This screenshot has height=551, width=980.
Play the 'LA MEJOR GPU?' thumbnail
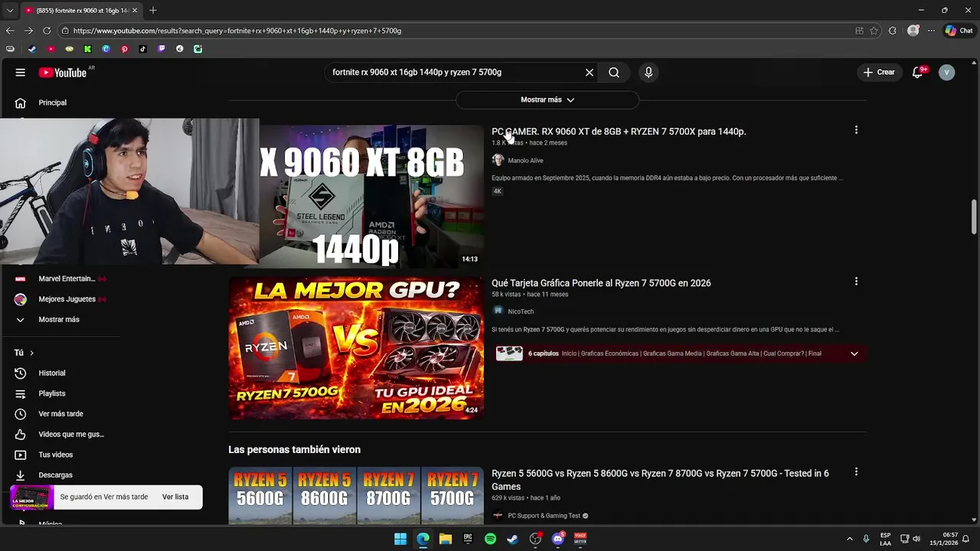click(356, 348)
